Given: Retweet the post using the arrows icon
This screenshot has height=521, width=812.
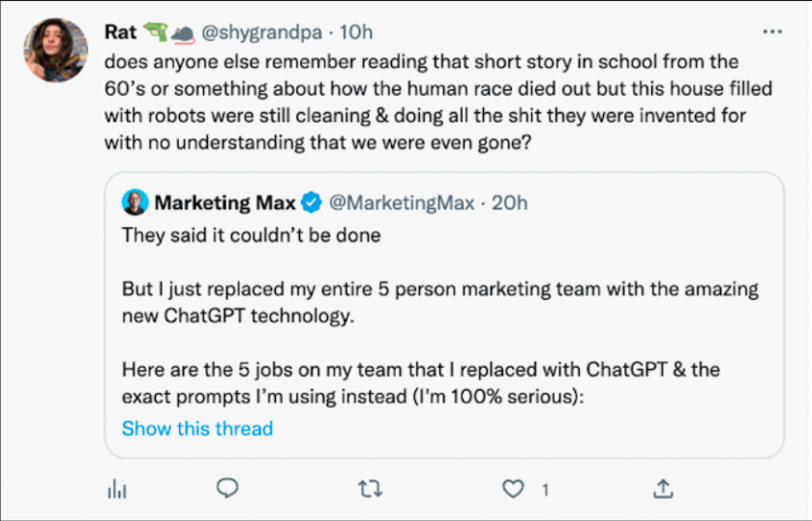Looking at the screenshot, I should click(370, 489).
